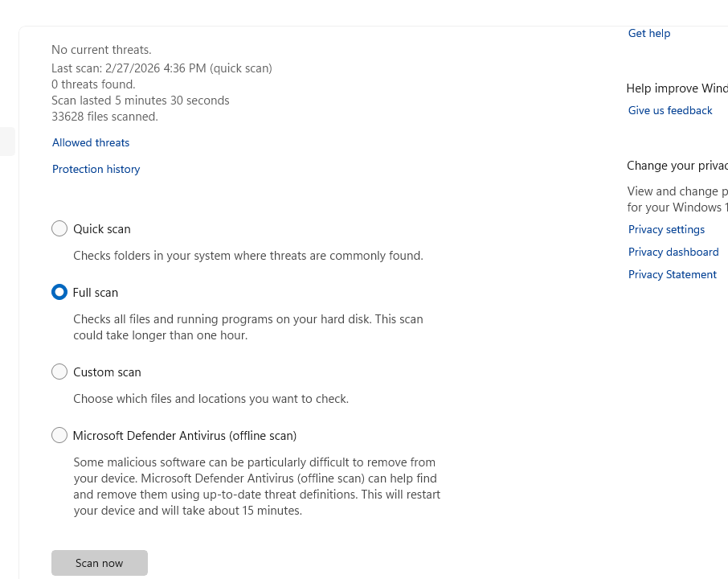728x579 pixels.
Task: Click the Last scan date and time line
Action: 162,68
